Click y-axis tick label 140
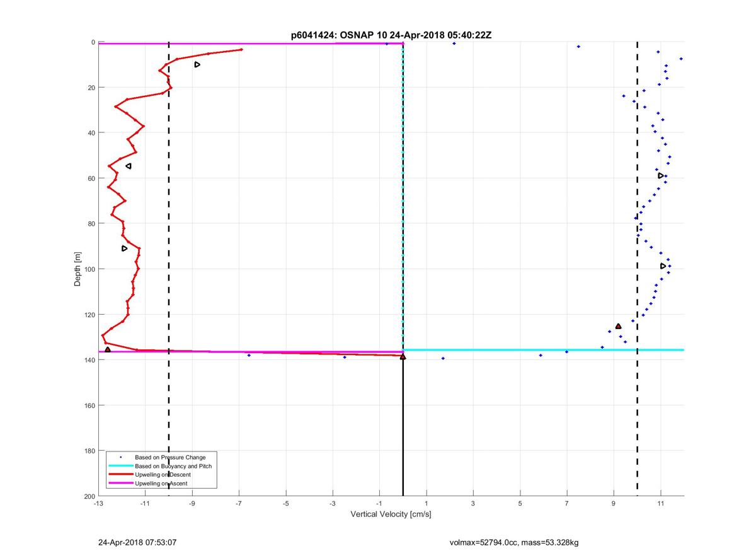The image size is (756, 558). [89, 360]
